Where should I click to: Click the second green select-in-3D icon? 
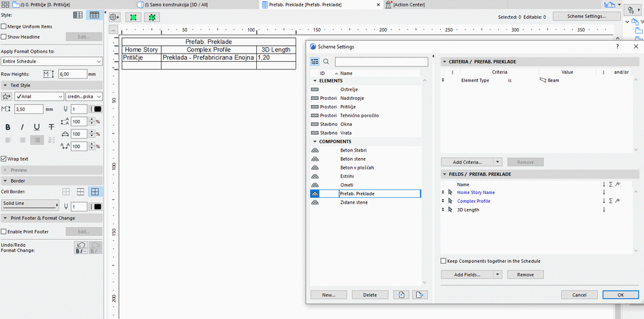tap(152, 17)
